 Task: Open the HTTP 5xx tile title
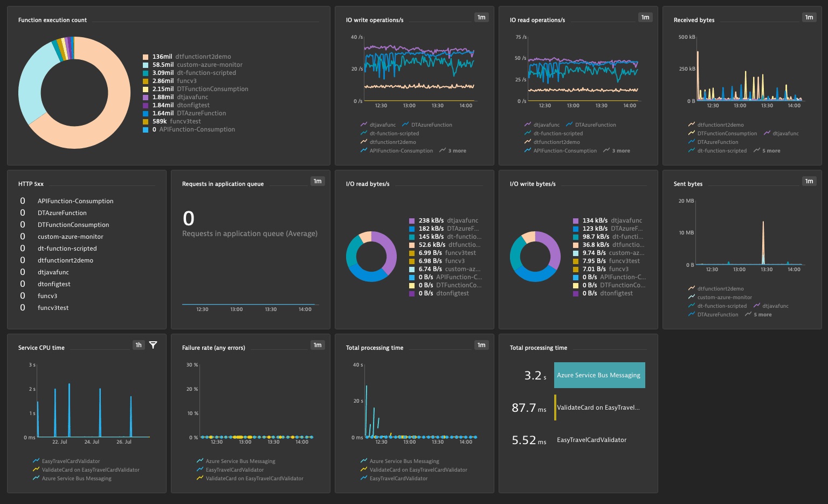pyautogui.click(x=31, y=184)
